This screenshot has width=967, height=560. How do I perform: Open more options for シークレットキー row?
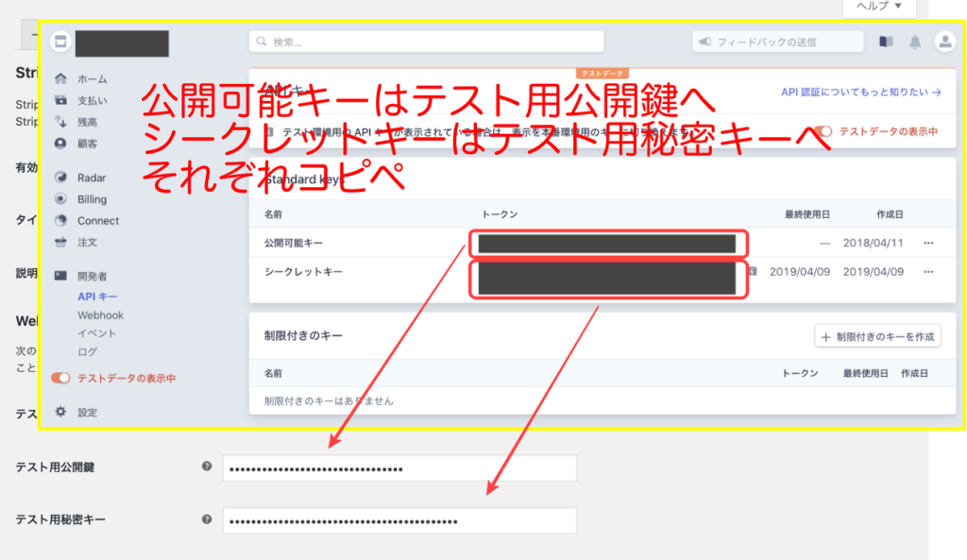[x=928, y=271]
